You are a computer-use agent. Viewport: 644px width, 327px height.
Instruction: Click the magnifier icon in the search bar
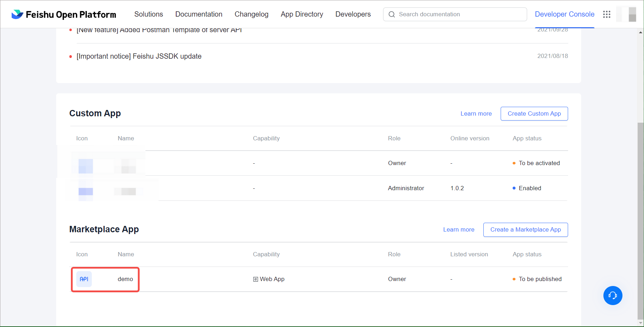392,14
